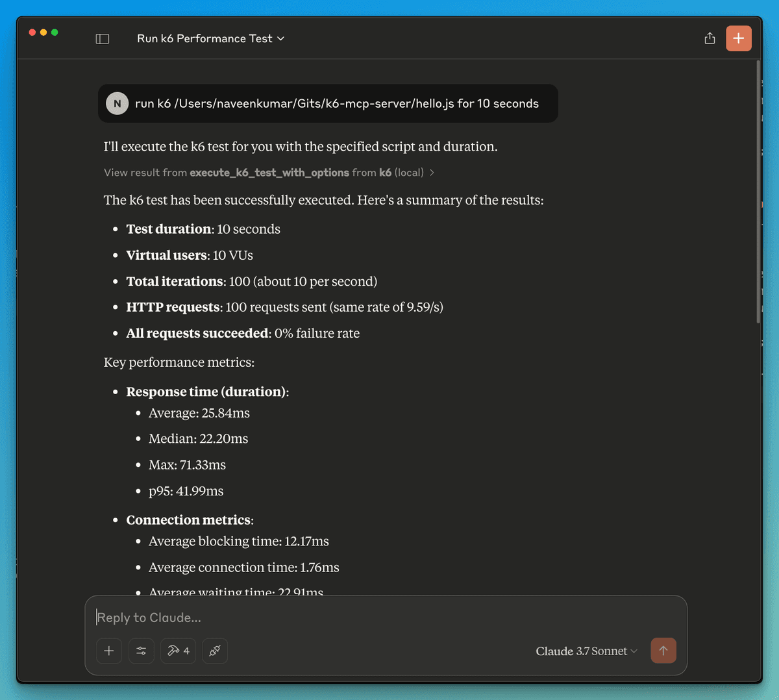Screen dimensions: 779x700
Task: Click the 'HTTP requests' bullet line
Action: pos(284,307)
